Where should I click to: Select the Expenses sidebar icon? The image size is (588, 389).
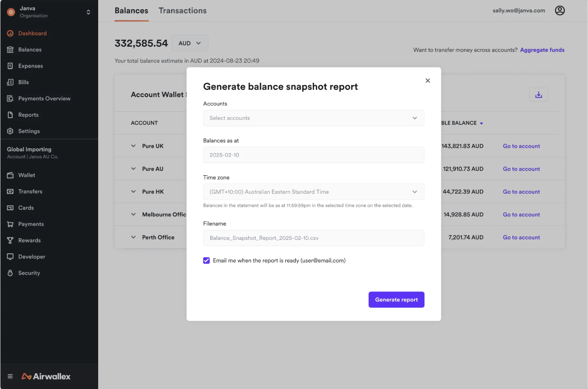(x=29, y=65)
